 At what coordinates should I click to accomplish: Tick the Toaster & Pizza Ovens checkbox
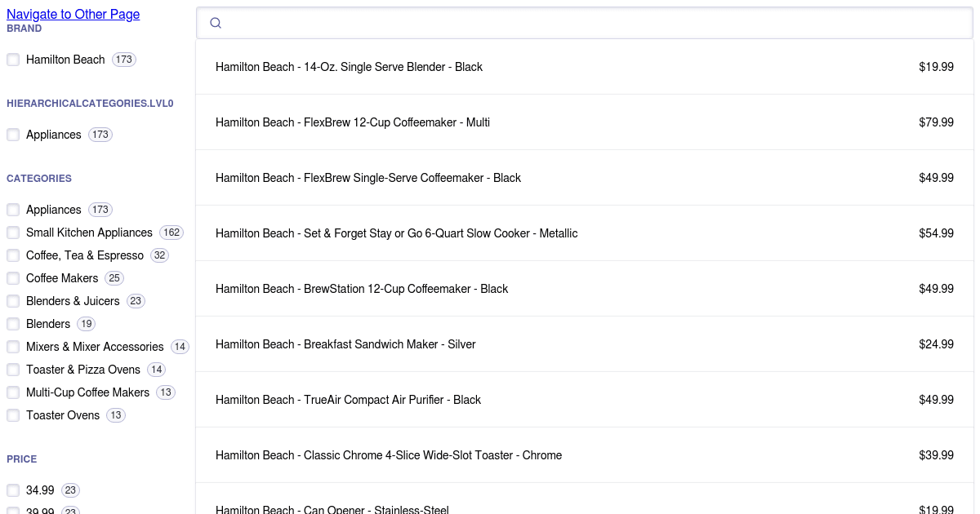click(x=13, y=370)
